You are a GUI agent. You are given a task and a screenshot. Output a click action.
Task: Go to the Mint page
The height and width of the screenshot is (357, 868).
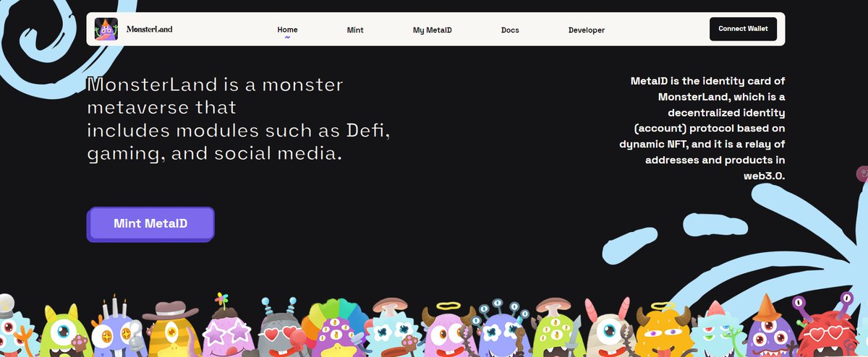354,30
